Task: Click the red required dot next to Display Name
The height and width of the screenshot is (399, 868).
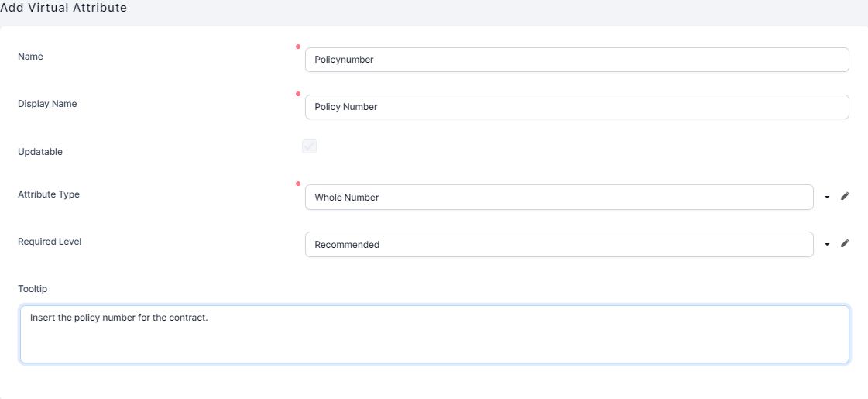Action: [x=298, y=94]
